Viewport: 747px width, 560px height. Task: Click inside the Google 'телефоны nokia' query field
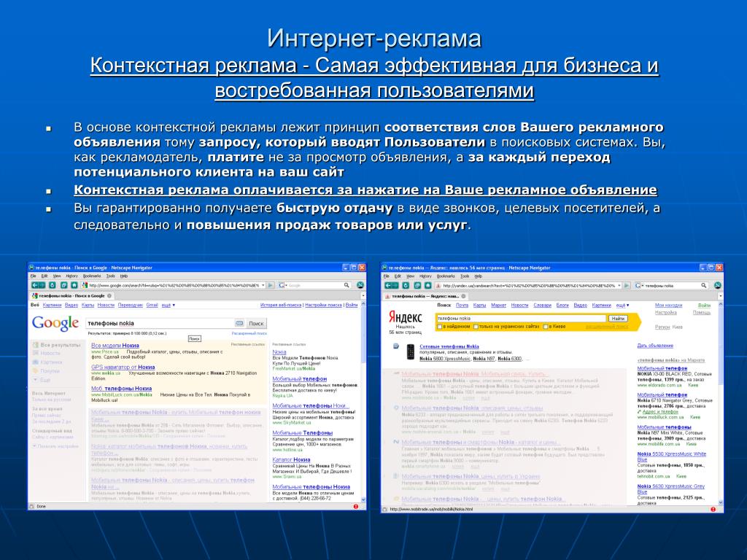pos(160,323)
